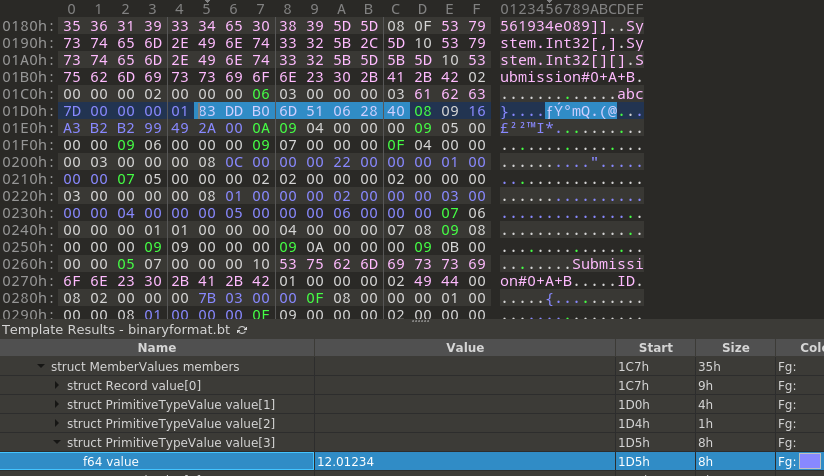
Task: Click Size cell 4h for value[1]
Action: coord(735,404)
